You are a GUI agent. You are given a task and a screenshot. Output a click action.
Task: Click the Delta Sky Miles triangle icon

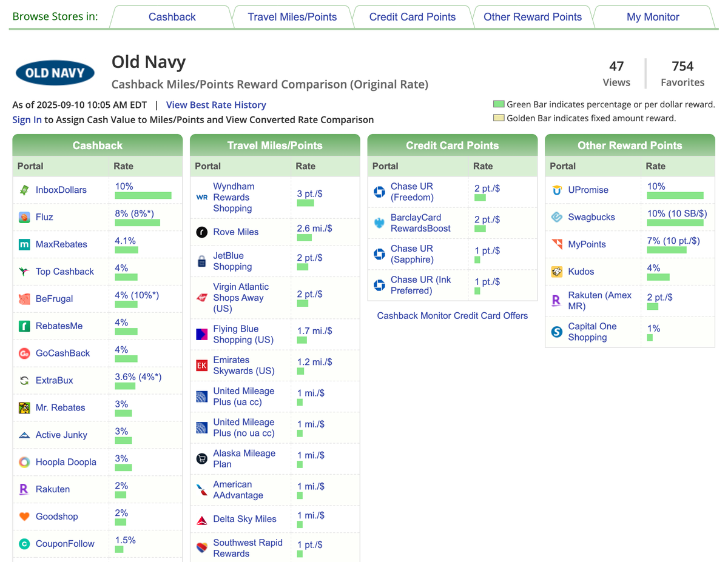pyautogui.click(x=202, y=520)
